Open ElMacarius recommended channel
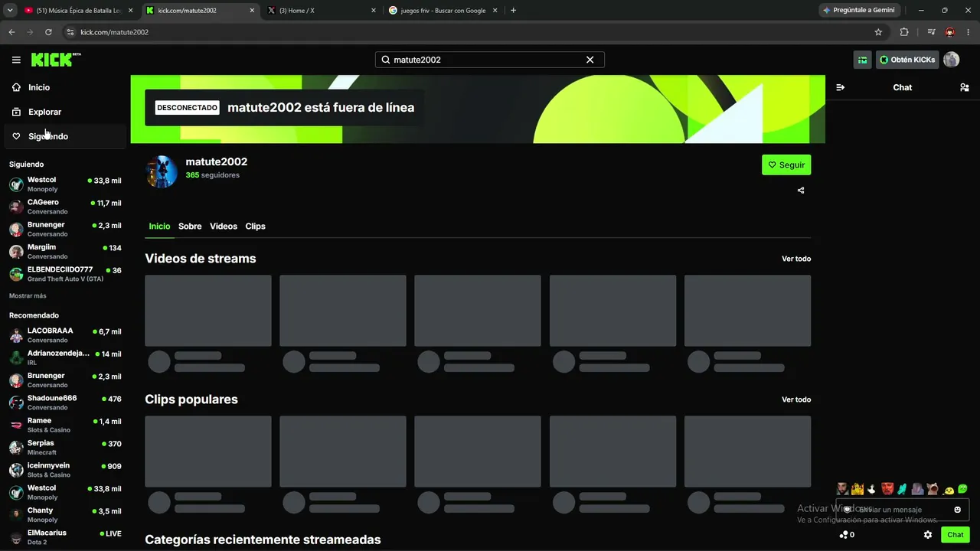 pyautogui.click(x=65, y=537)
